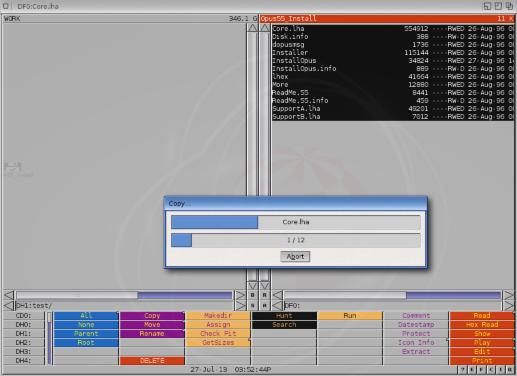This screenshot has height=376, width=517.
Task: Click the up arrow above right file list
Action: tap(265, 28)
